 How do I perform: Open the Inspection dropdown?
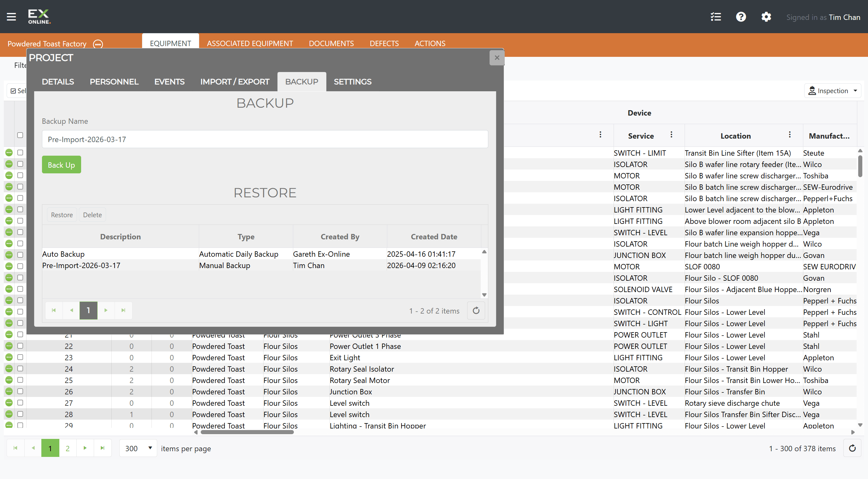[x=832, y=91]
